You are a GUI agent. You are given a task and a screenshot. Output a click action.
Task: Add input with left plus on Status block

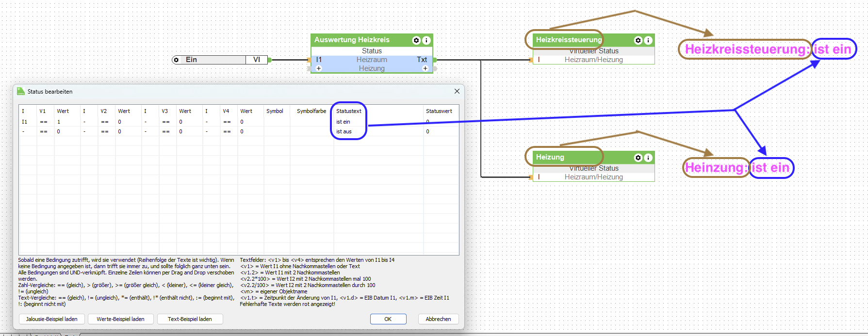319,68
